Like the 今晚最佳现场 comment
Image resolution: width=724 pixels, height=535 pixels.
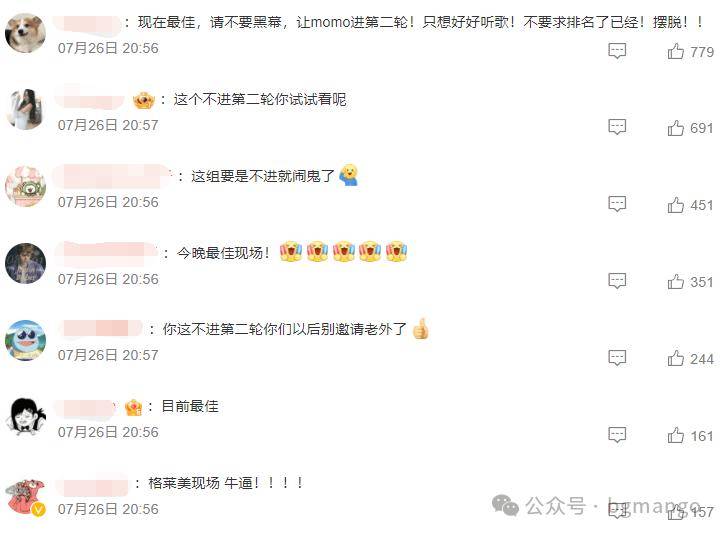[676, 282]
